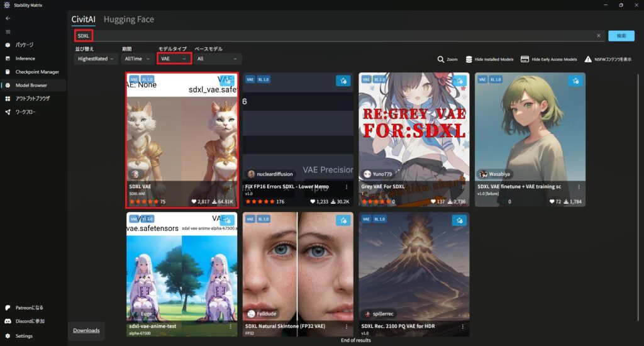The height and width of the screenshot is (346, 644).
Task: Click the Stability Matrix app logo icon
Action: coord(6,5)
